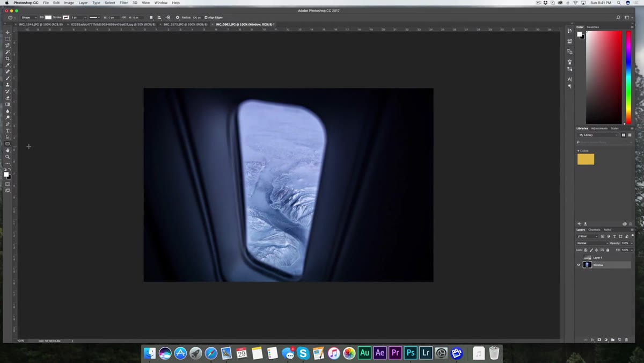Screen dimensions: 644x363
Task: Open the Paragraph panel icon
Action: pyautogui.click(x=569, y=86)
